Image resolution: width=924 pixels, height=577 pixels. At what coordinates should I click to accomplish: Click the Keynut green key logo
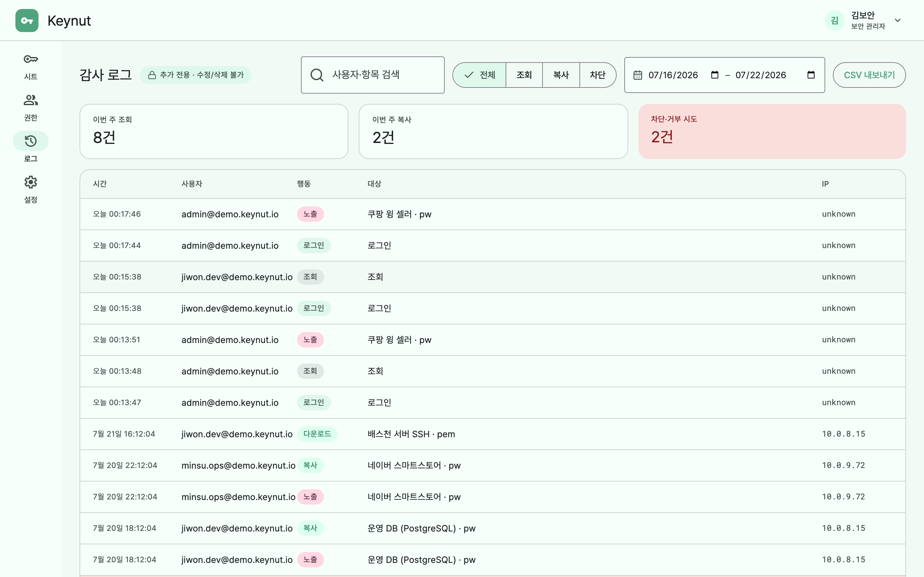point(27,21)
